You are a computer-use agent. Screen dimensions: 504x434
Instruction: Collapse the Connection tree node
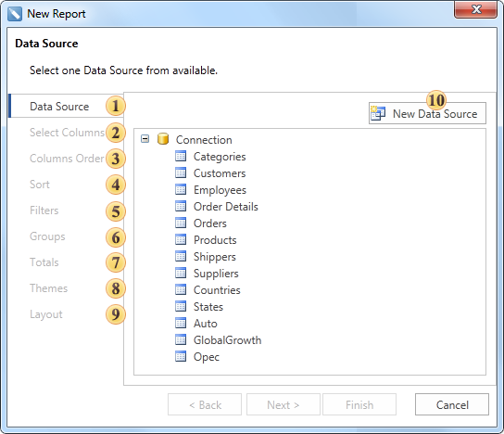pos(145,139)
